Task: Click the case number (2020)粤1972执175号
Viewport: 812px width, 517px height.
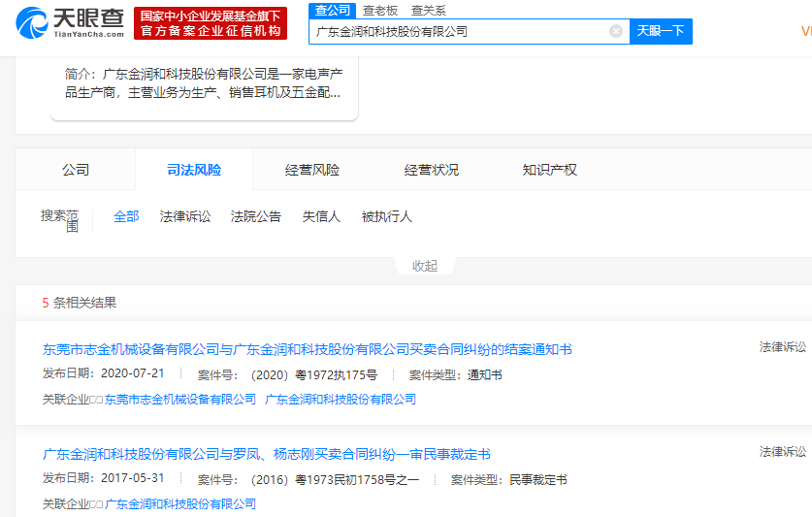Action: pos(313,375)
